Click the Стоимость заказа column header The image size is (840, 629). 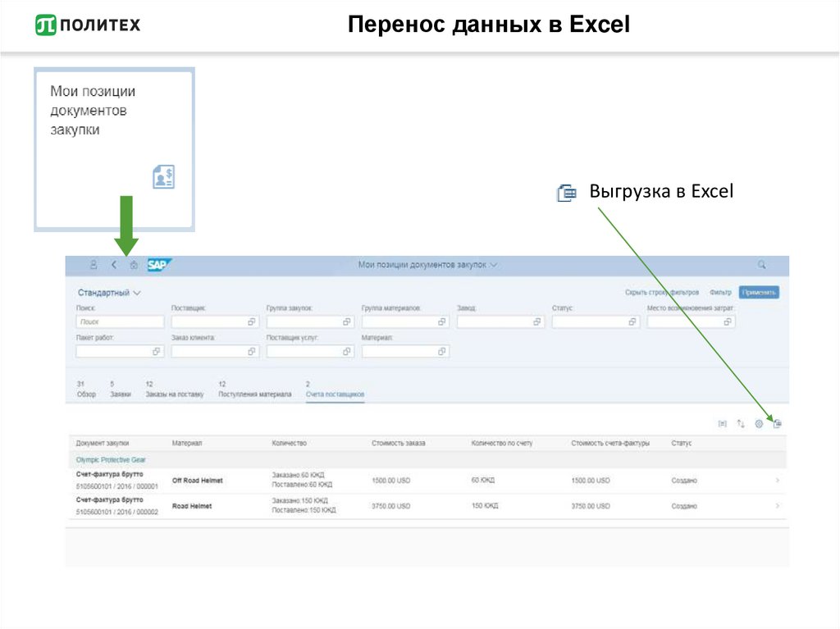point(399,443)
